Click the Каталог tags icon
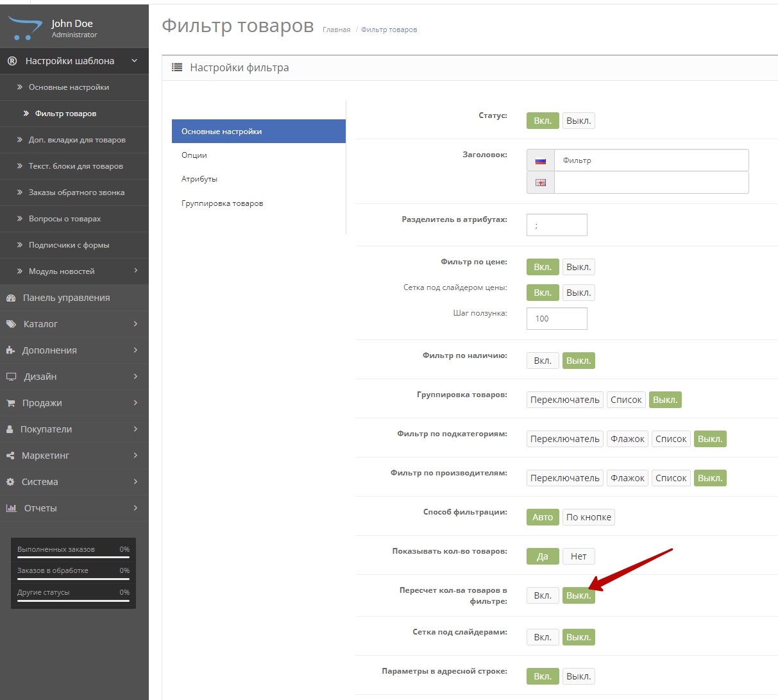This screenshot has width=778, height=700. [11, 324]
